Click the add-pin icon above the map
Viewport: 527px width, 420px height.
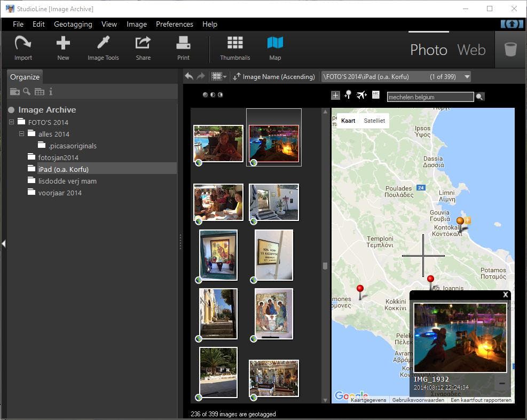coord(348,96)
